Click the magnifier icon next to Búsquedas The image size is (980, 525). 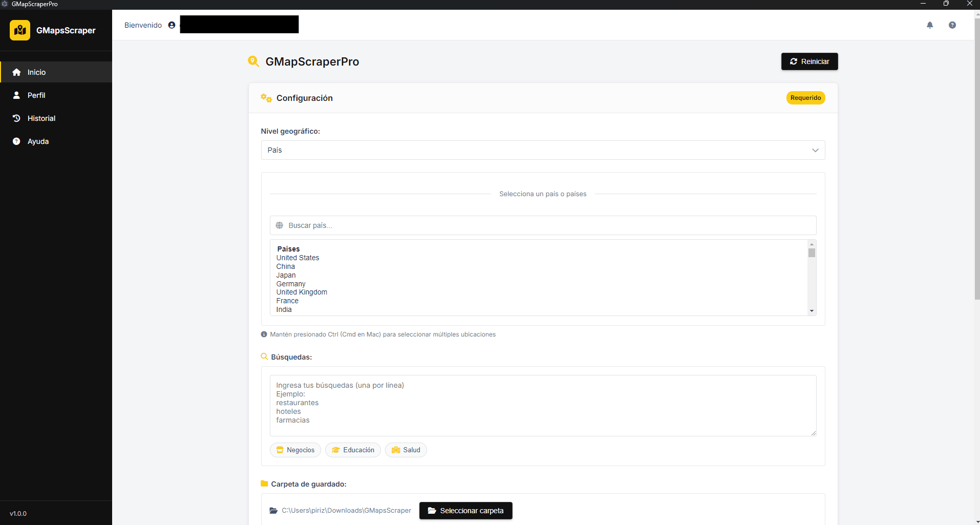point(264,356)
